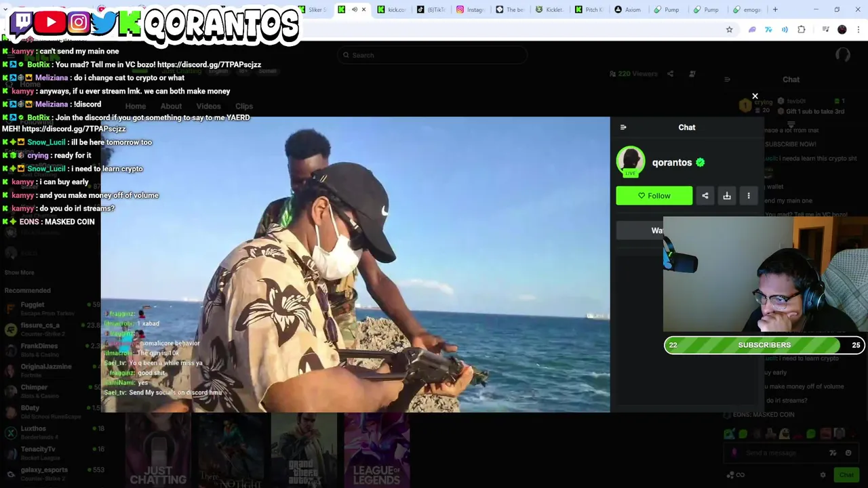Open the browser extensions puzzle icon

pos(802,30)
